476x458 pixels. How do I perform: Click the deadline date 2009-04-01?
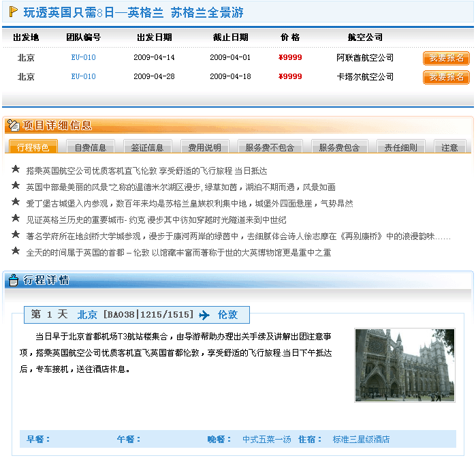(230, 57)
